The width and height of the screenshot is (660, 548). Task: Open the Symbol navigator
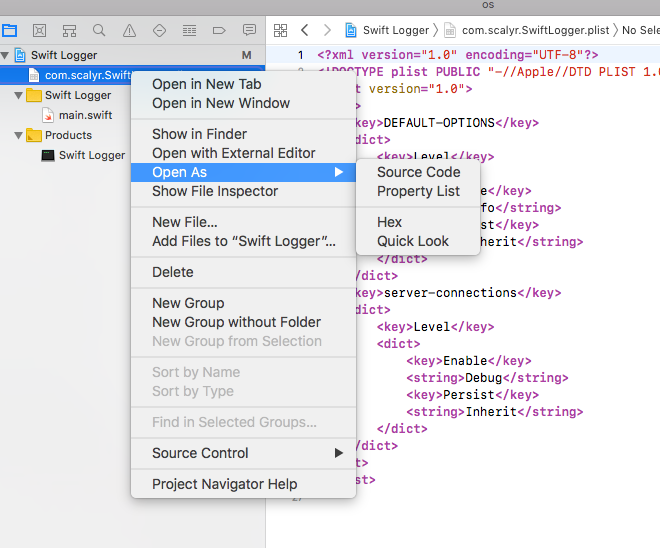pos(69,31)
